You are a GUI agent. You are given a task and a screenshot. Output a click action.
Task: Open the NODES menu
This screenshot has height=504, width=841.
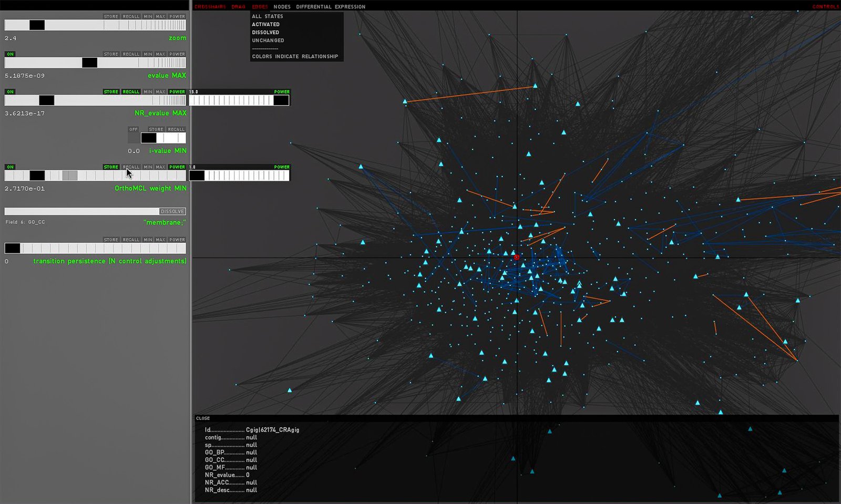pos(282,7)
